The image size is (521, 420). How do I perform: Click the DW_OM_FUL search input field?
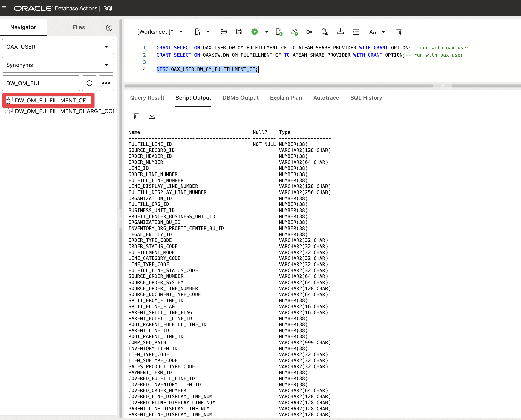click(41, 83)
